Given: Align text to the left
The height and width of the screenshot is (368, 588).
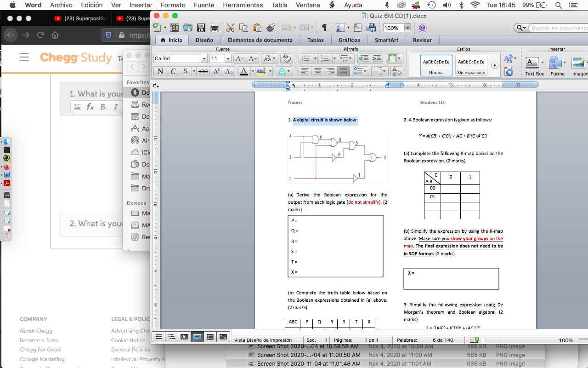Looking at the screenshot, I should (305, 71).
